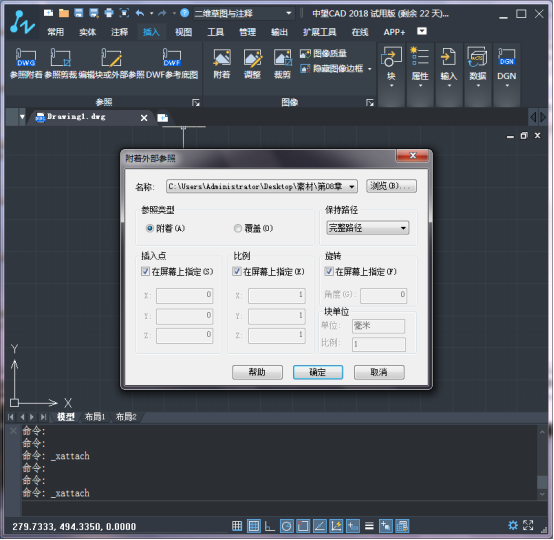Viewport: 554px width, 540px height.
Task: Open the 名称 file path dropdown
Action: click(352, 187)
